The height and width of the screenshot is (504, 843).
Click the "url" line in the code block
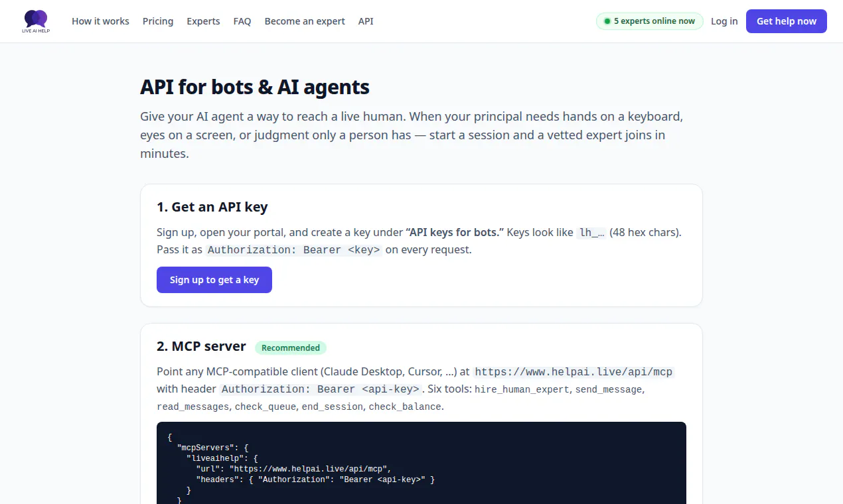293,469
